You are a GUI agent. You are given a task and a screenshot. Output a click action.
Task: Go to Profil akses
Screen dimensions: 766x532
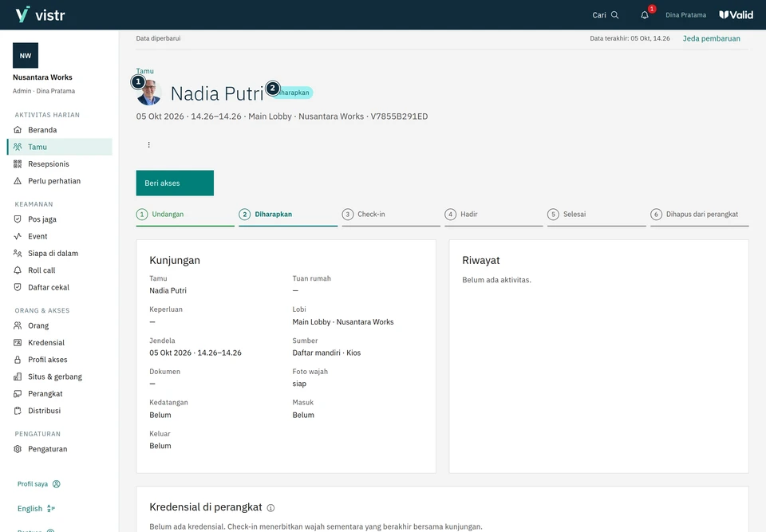coord(60,360)
